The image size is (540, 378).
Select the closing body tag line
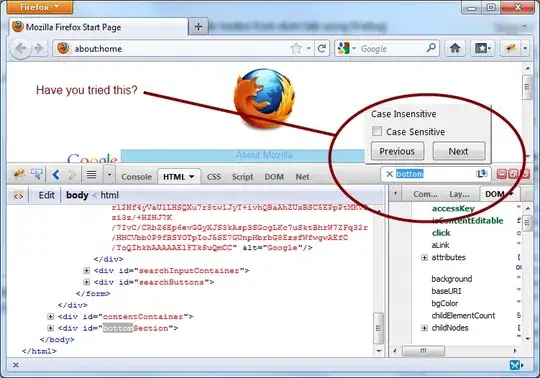pyautogui.click(x=57, y=339)
